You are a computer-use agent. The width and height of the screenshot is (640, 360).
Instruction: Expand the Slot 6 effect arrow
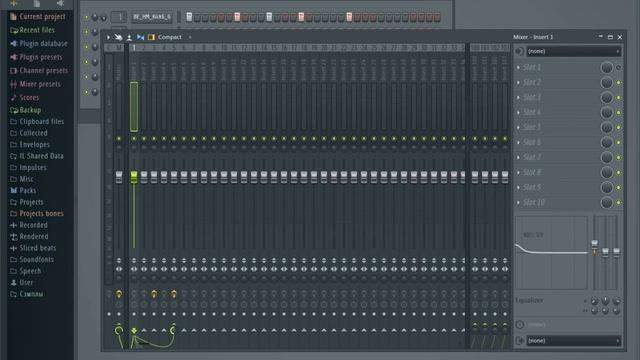[519, 142]
